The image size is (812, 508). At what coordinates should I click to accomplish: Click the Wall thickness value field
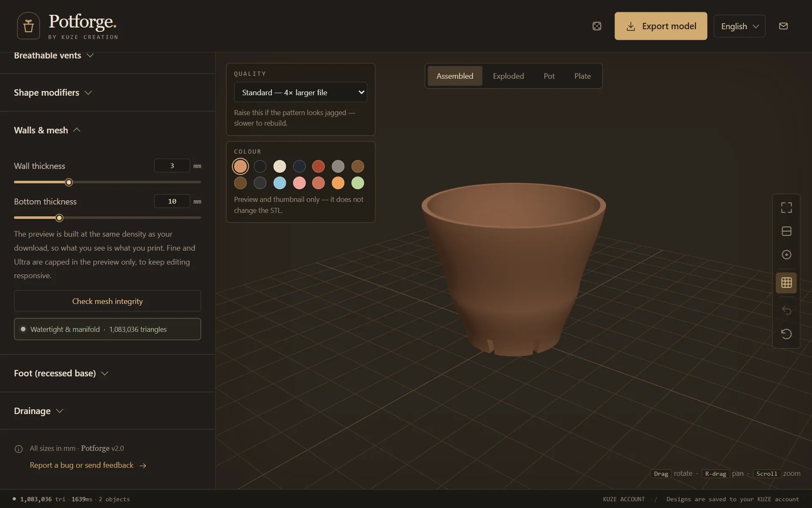[x=172, y=166]
